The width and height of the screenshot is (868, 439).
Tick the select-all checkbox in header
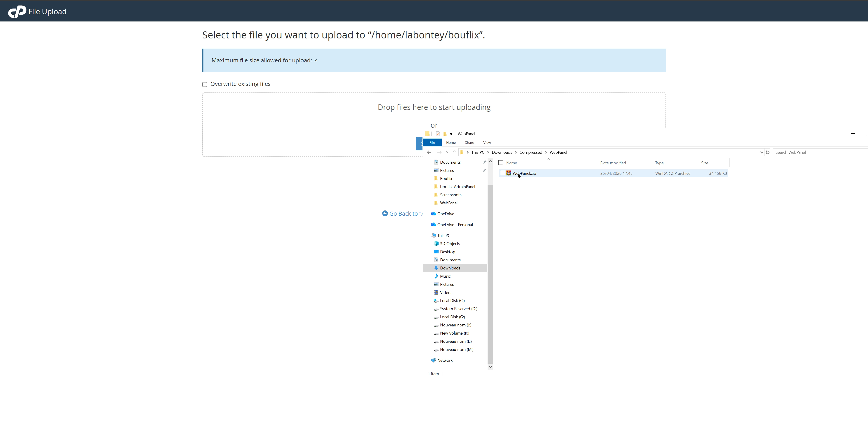click(501, 163)
